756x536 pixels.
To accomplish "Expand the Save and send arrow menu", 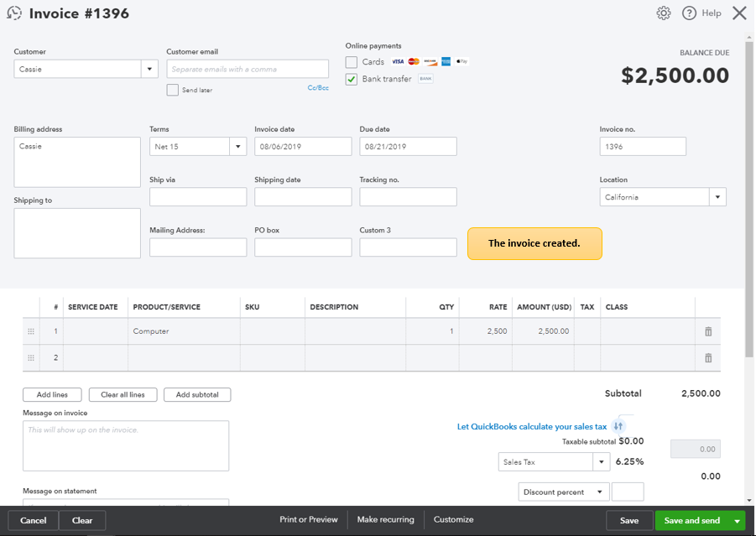I will (x=737, y=521).
